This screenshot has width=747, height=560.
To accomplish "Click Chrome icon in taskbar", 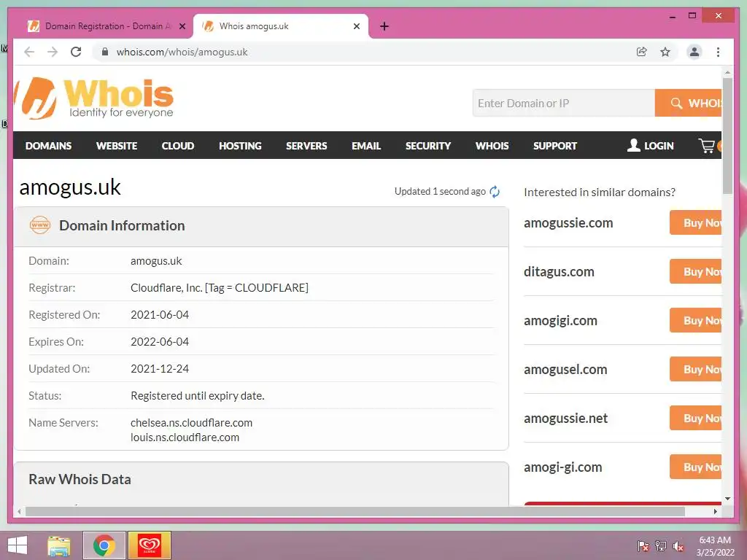I will click(104, 545).
